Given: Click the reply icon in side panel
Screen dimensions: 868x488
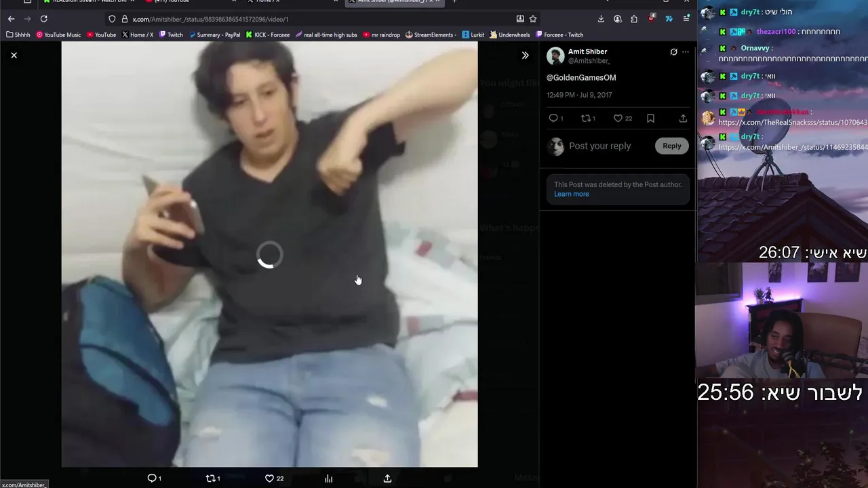Looking at the screenshot, I should (x=553, y=119).
